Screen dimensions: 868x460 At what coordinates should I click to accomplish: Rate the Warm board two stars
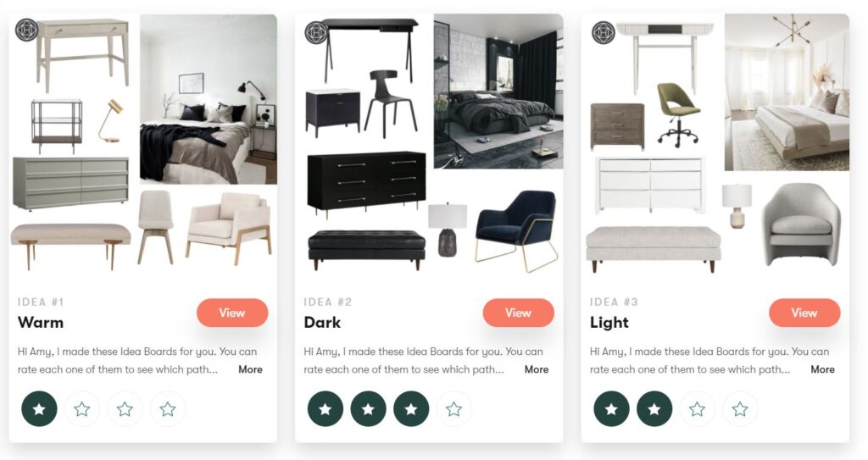pyautogui.click(x=82, y=409)
